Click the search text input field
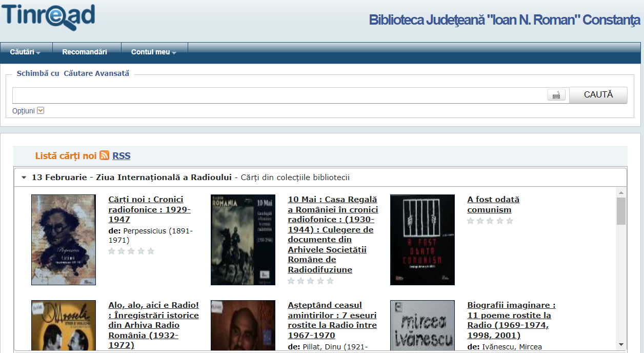This screenshot has width=644, height=353. click(279, 95)
